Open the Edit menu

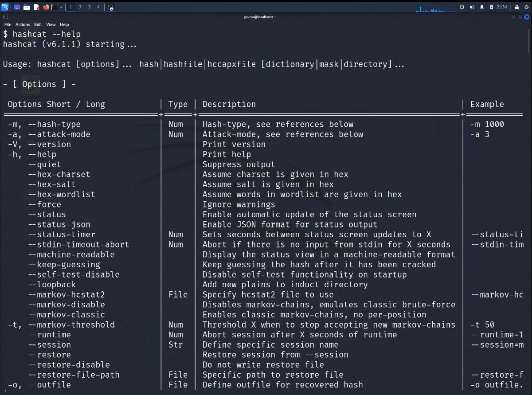38,24
